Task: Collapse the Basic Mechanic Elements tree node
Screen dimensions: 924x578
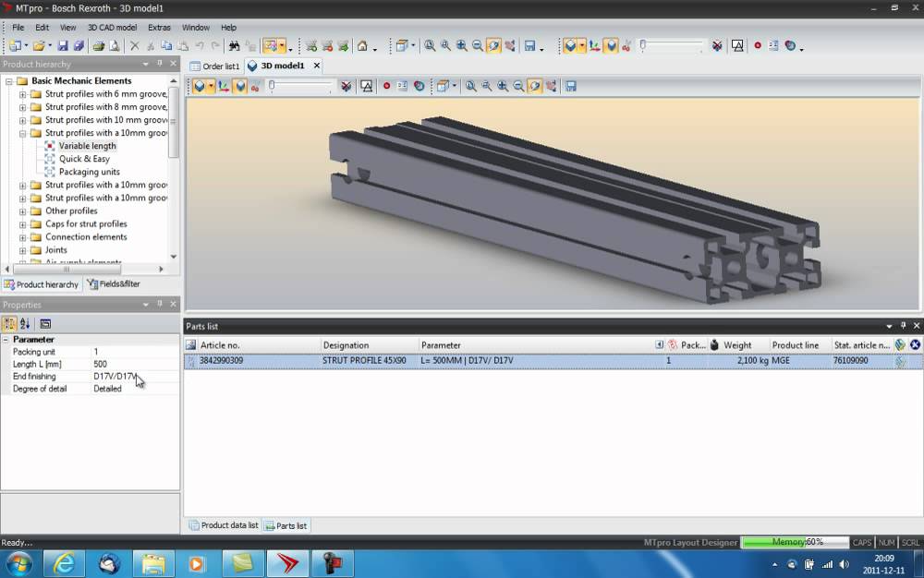Action: click(x=9, y=81)
